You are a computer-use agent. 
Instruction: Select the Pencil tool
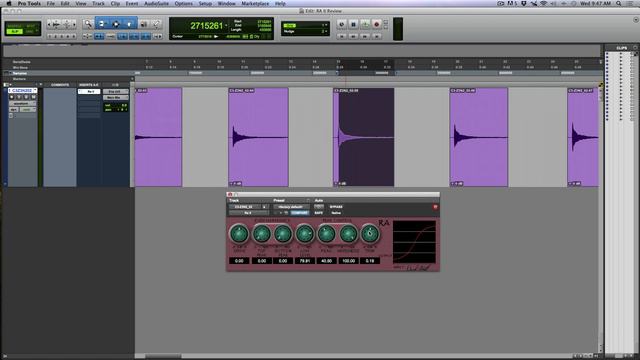click(x=156, y=24)
